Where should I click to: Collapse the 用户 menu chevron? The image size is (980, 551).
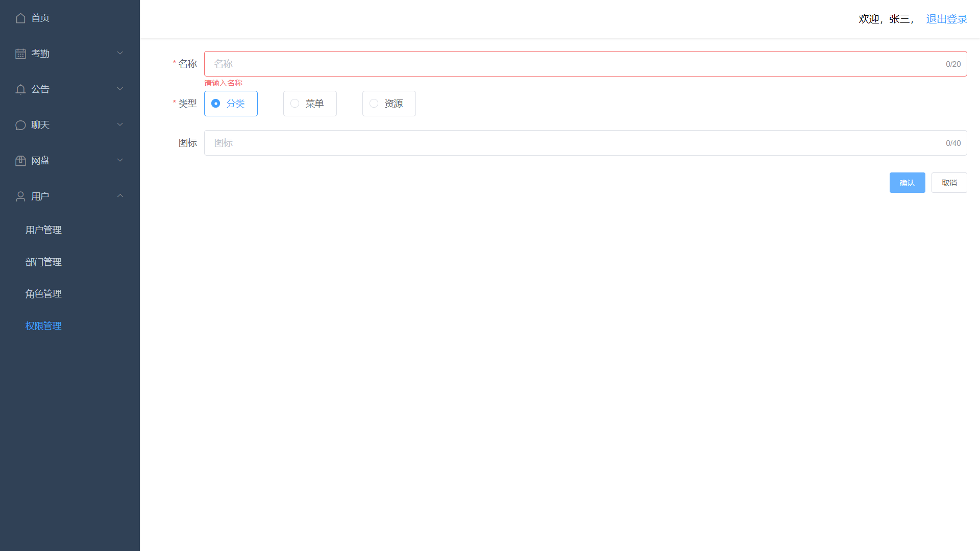click(120, 196)
